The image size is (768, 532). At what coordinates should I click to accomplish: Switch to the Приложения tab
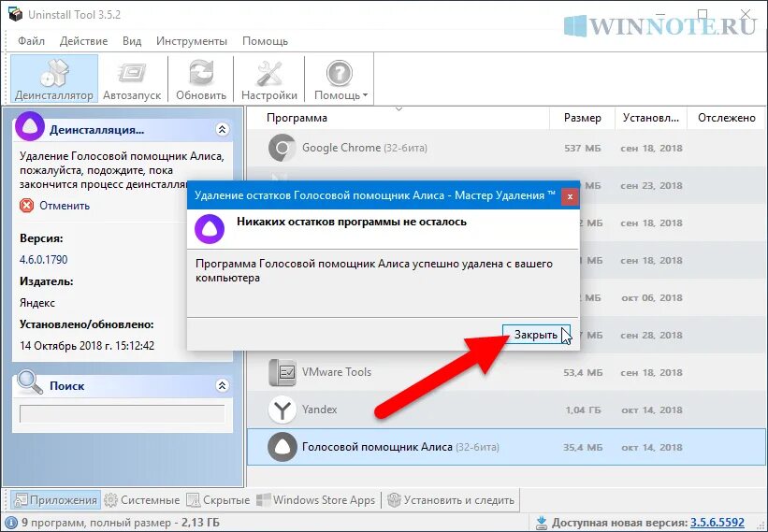tap(56, 499)
